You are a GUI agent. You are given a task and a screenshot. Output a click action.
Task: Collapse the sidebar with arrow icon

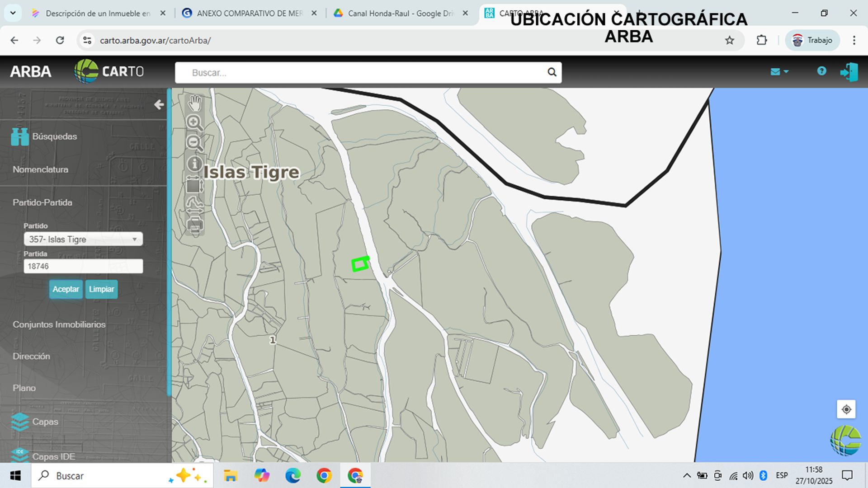[159, 105]
